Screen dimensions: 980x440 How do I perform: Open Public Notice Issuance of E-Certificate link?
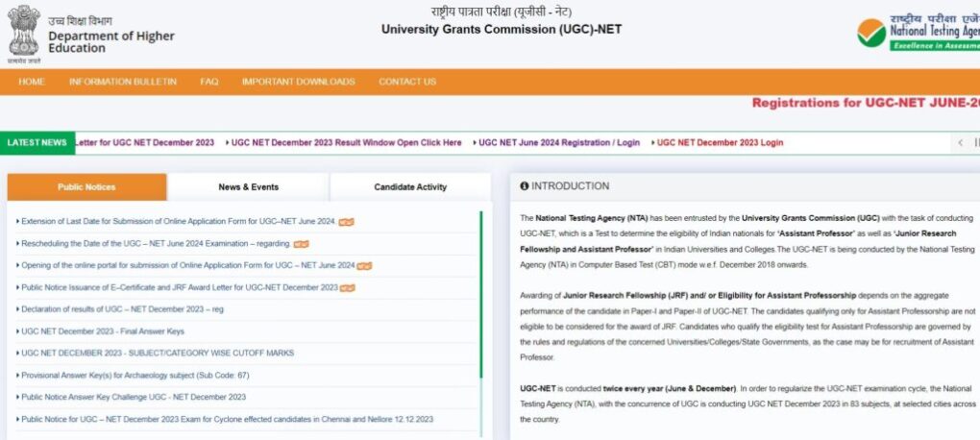click(180, 287)
